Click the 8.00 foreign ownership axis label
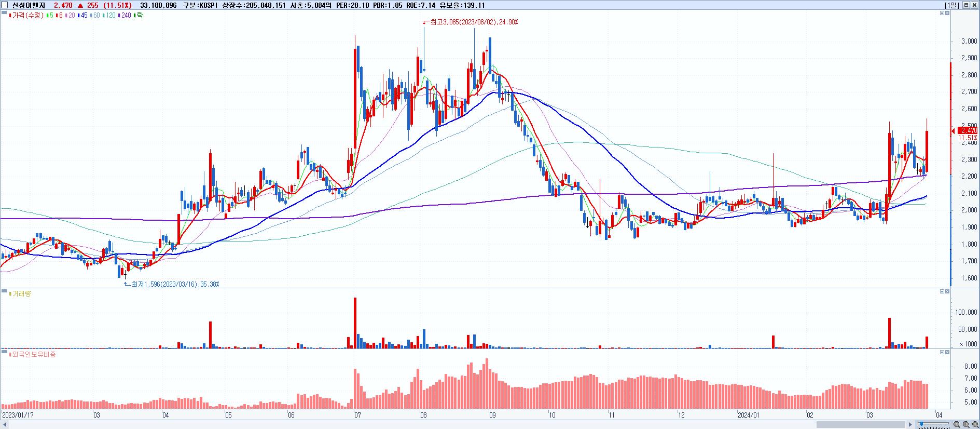 coord(971,367)
